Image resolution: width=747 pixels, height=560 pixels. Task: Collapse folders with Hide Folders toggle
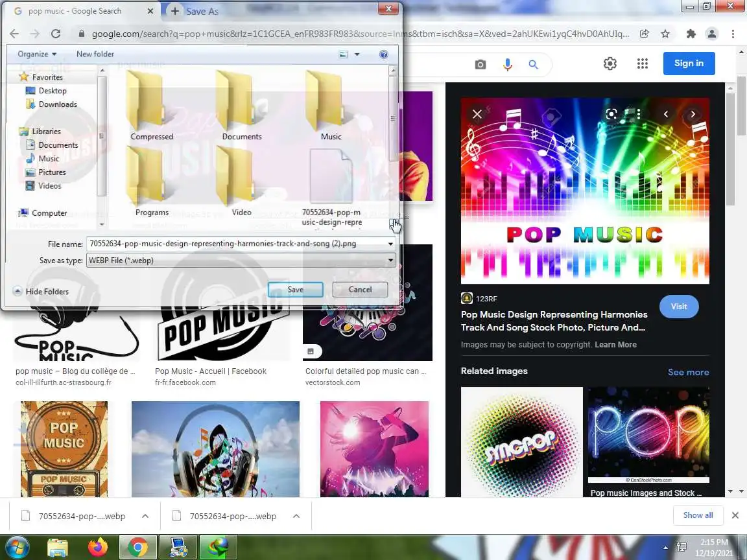[x=41, y=292]
